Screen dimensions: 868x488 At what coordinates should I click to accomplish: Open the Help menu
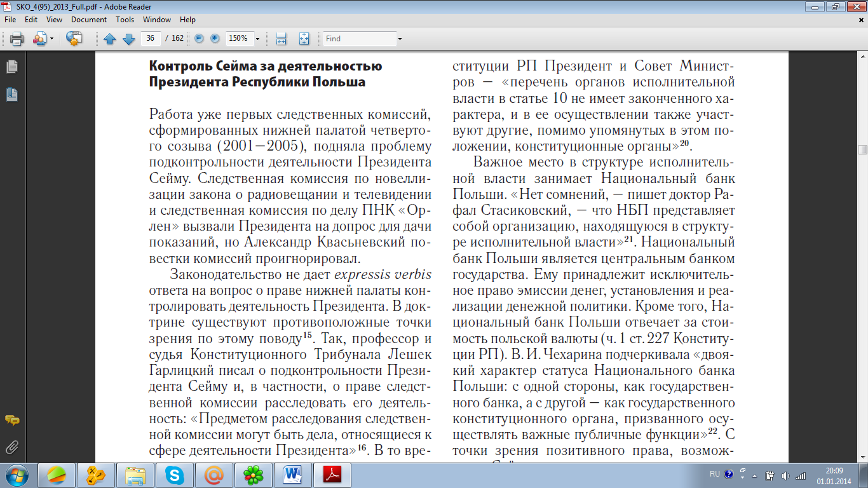[x=188, y=20]
